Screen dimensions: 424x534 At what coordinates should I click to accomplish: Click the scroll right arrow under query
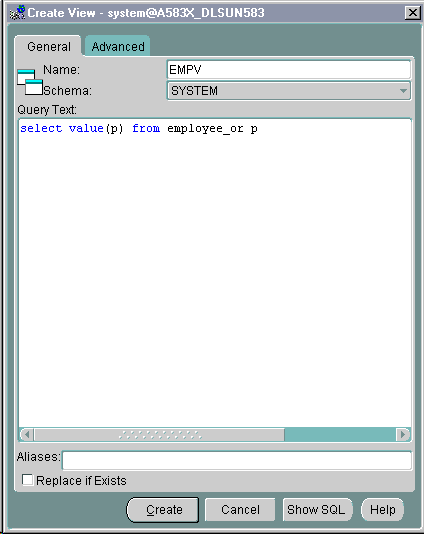point(403,435)
